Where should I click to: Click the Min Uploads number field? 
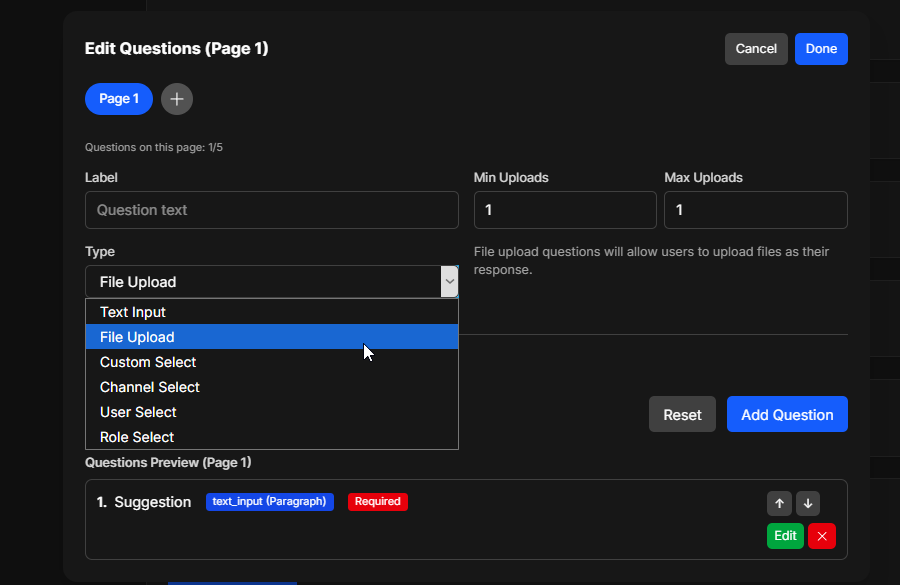tap(564, 210)
